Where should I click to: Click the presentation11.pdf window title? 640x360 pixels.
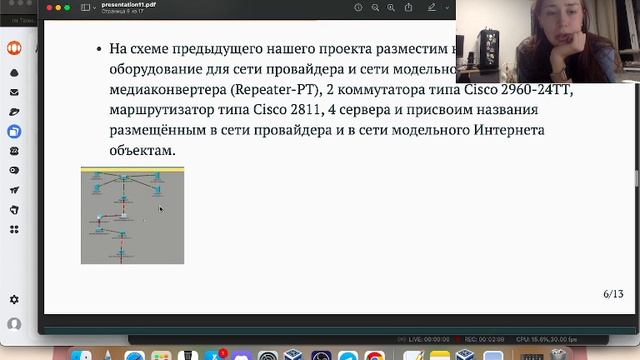[129, 5]
